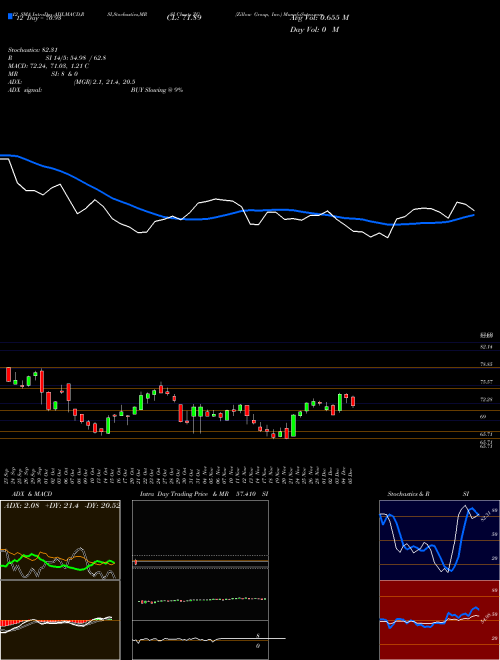
Task: Click the 'MACD: 72.24, 71.03, 1.21 C' line
Action: point(48,66)
